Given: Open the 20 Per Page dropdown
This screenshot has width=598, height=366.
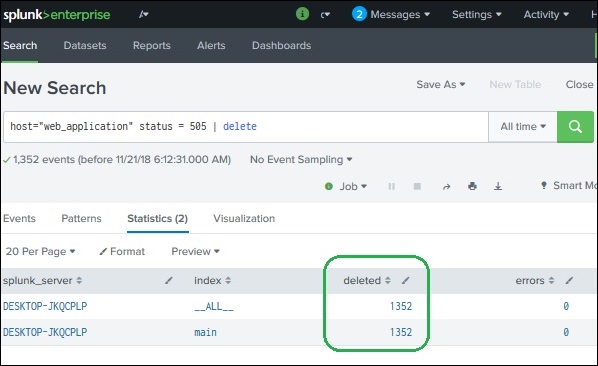Looking at the screenshot, I should pos(40,252).
